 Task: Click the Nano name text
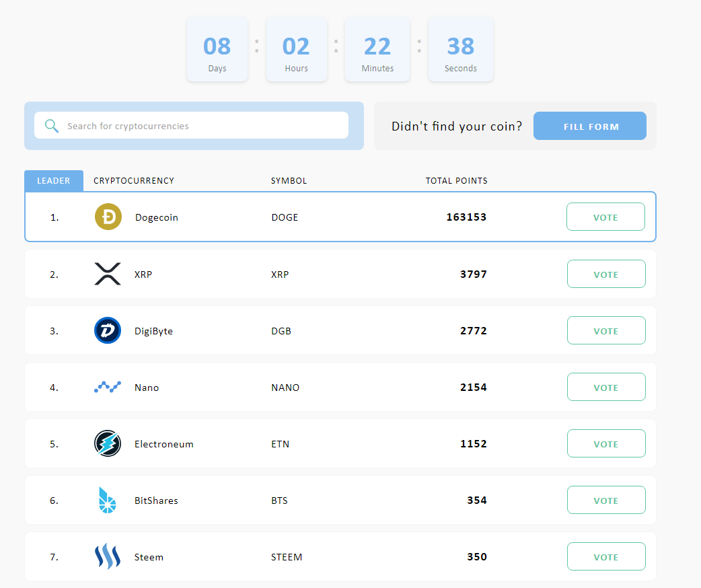[147, 388]
